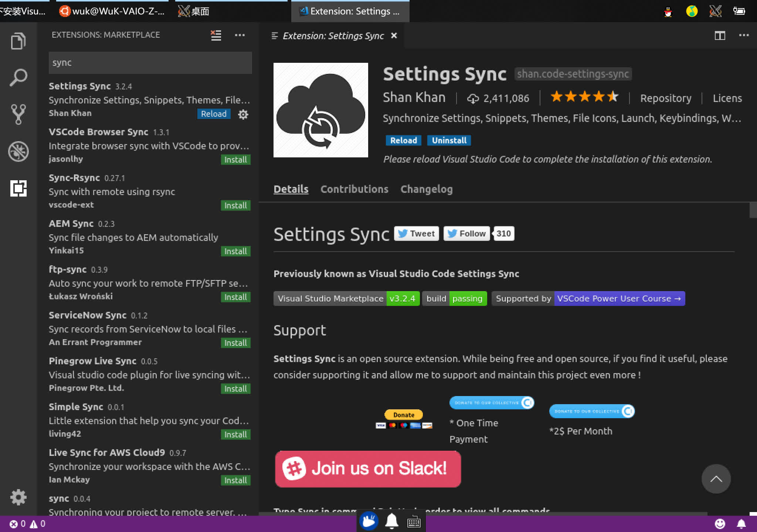
Task: Open the Source Control view icon
Action: pyautogui.click(x=18, y=114)
